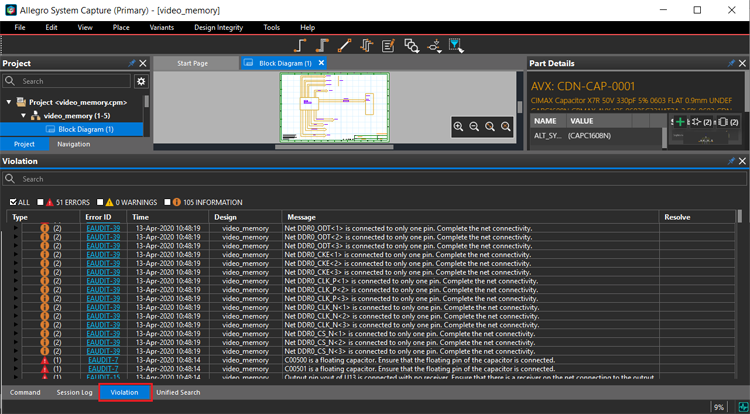Click the Project panel search field
This screenshot has height=414, width=750.
(x=66, y=81)
